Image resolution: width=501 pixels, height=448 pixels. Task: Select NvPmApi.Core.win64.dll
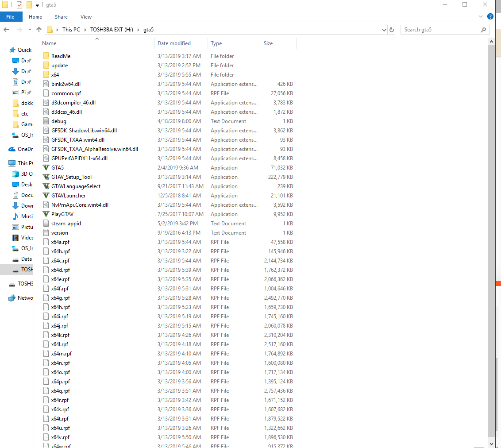point(80,205)
